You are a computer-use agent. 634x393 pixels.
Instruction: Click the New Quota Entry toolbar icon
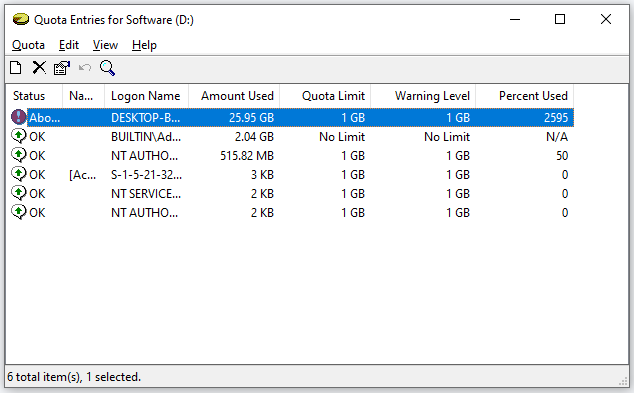16,68
